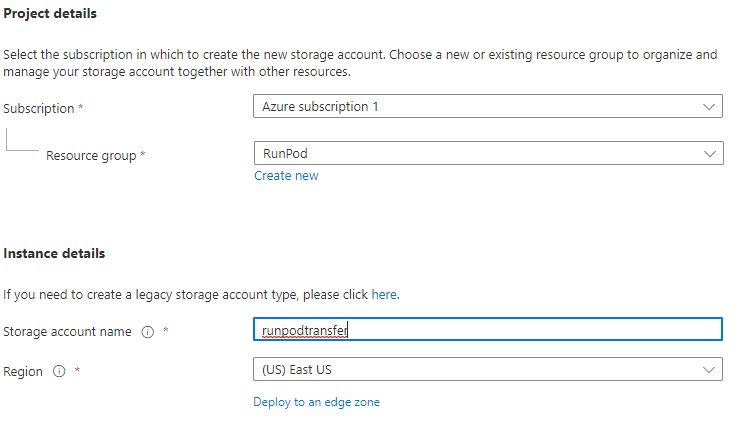Focus the Storage account name text field

tap(487, 330)
